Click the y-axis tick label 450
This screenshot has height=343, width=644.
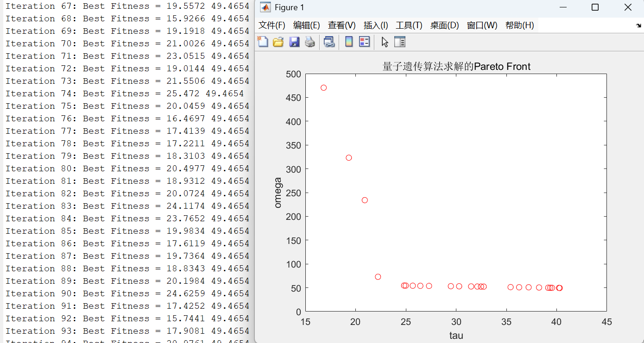click(294, 98)
